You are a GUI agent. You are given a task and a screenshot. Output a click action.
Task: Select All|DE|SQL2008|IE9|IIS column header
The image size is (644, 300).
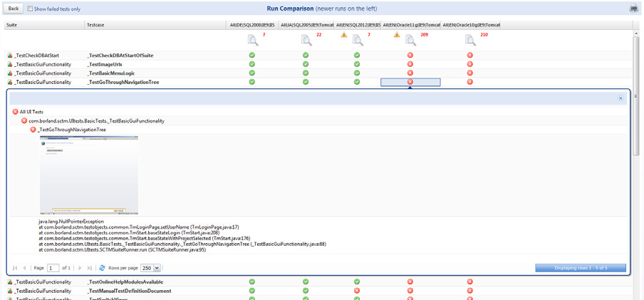[253, 25]
